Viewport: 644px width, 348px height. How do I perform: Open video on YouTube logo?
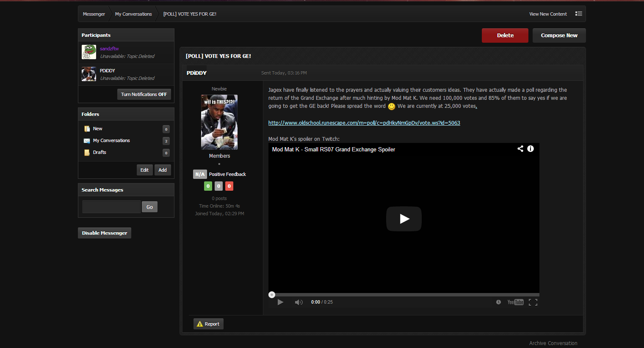[515, 302]
